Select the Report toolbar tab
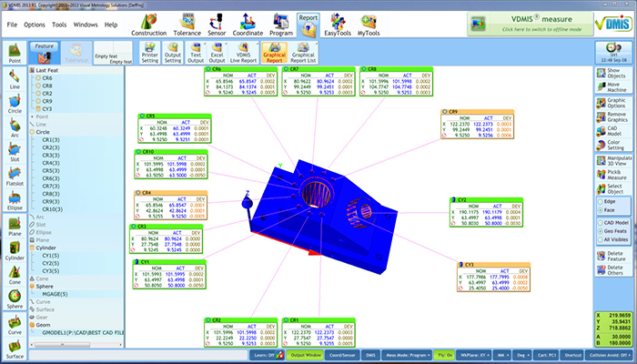 coord(308,25)
